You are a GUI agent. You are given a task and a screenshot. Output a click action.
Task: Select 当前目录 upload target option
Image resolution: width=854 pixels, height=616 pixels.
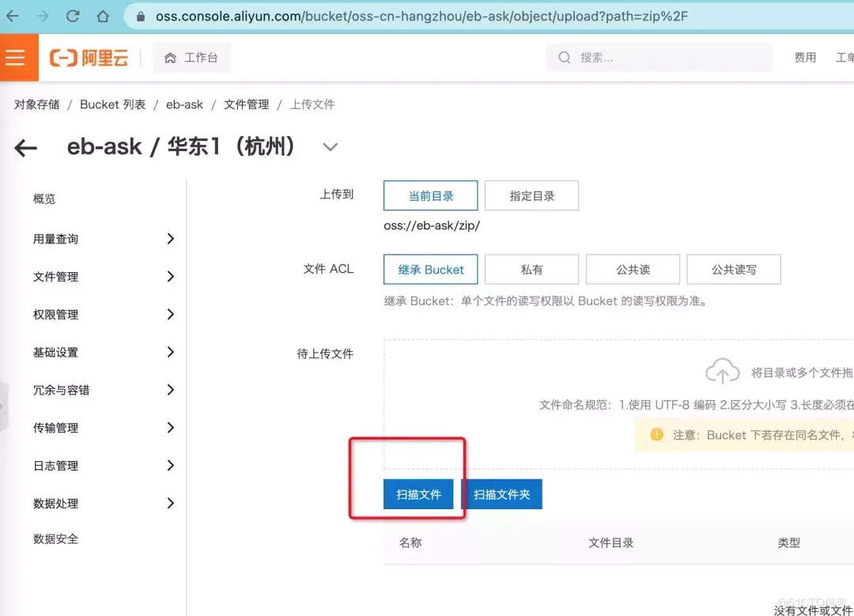click(x=431, y=195)
